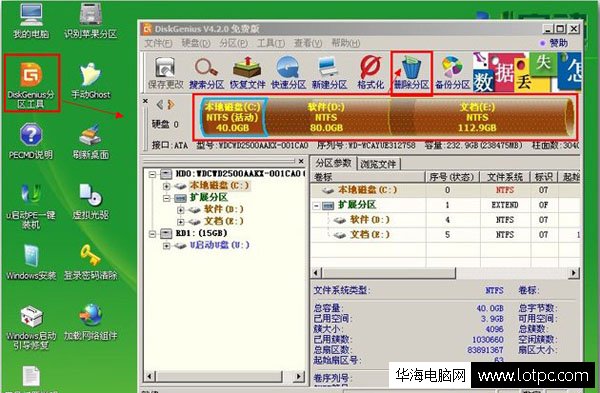Open the 硬盘(D) menu
Viewport: 600px width, 393px height.
click(x=196, y=43)
